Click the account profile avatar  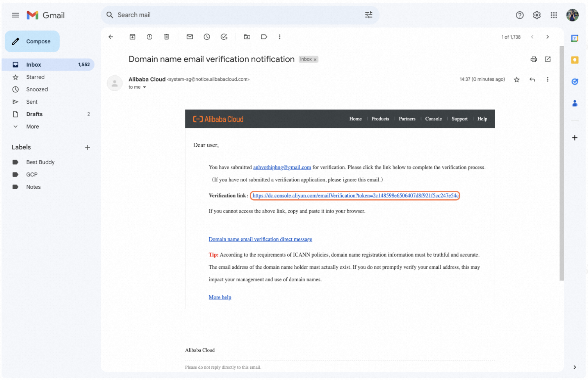coord(572,15)
